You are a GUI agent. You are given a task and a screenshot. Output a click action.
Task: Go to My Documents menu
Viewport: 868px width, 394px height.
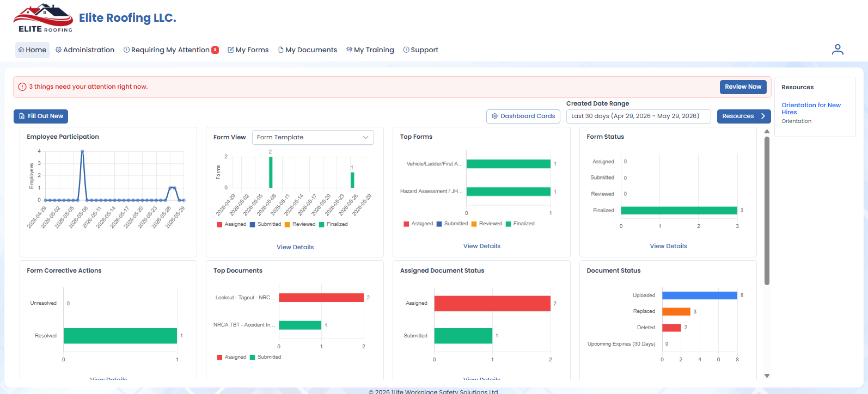[308, 50]
